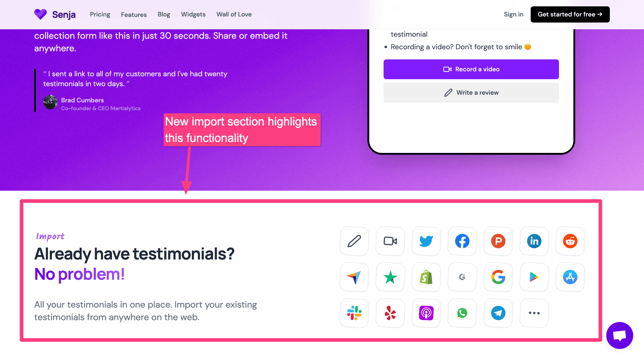Open the Sign in link

click(x=513, y=14)
